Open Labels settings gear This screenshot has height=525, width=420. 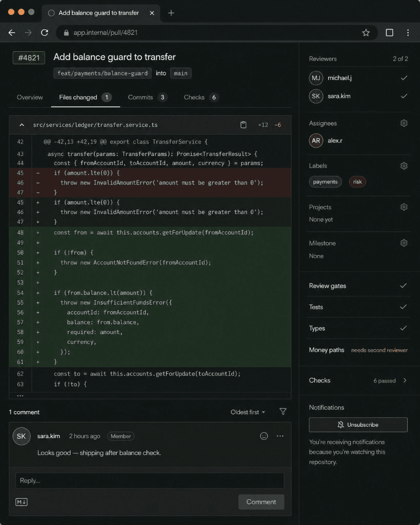pyautogui.click(x=404, y=166)
